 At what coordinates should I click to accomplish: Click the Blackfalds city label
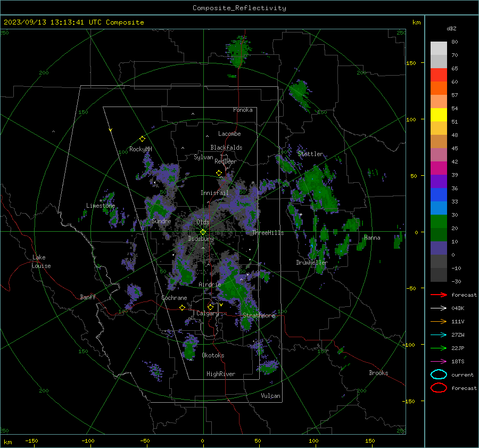[x=226, y=148]
